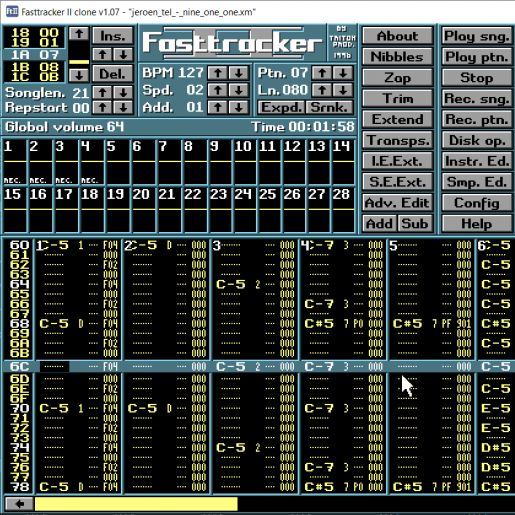The height and width of the screenshot is (515, 515).
Task: Open the Config screen
Action: click(x=477, y=203)
